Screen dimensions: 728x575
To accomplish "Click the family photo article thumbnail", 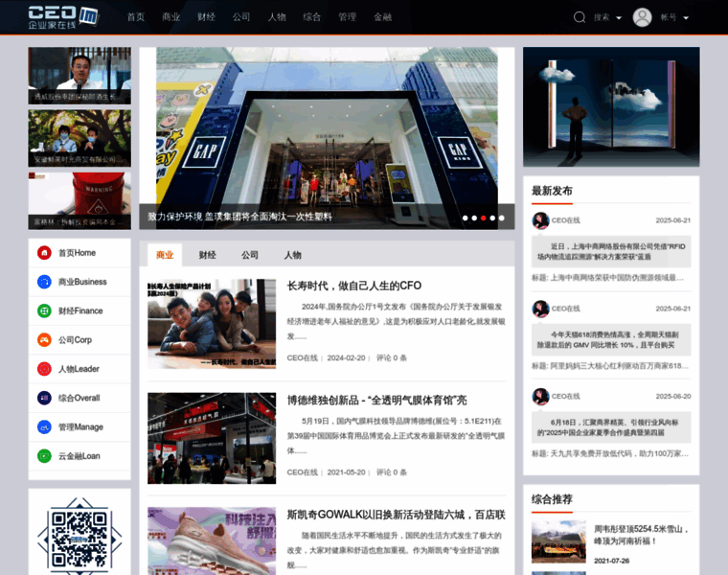I will click(x=212, y=324).
